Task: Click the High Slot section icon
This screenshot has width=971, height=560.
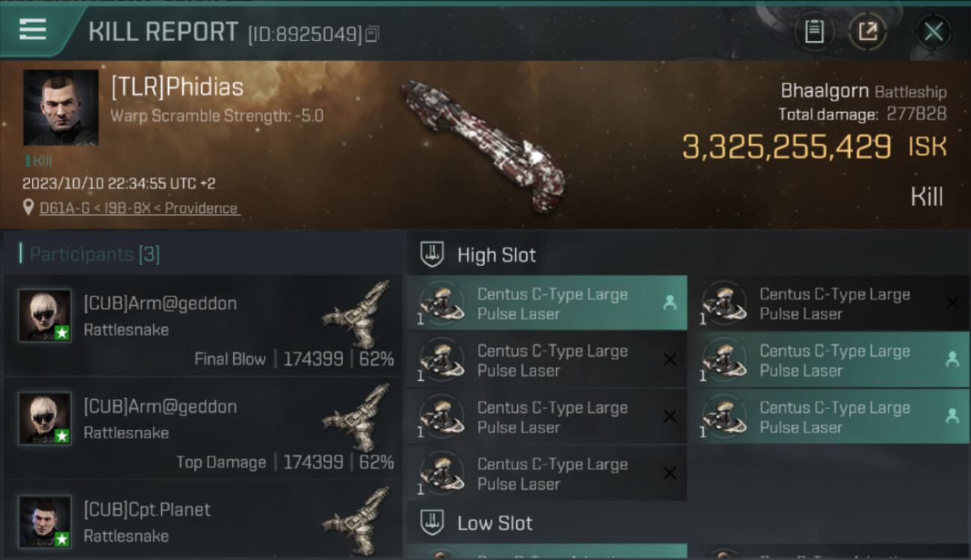Action: point(432,255)
